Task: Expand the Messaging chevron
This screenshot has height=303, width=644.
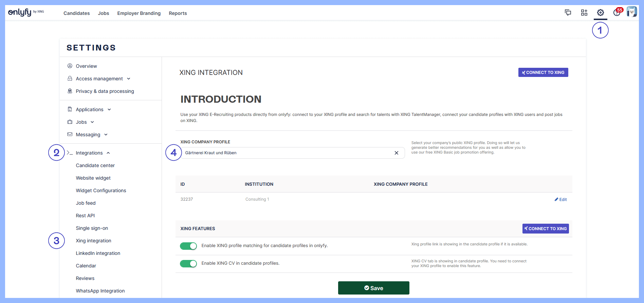Action: coord(106,135)
